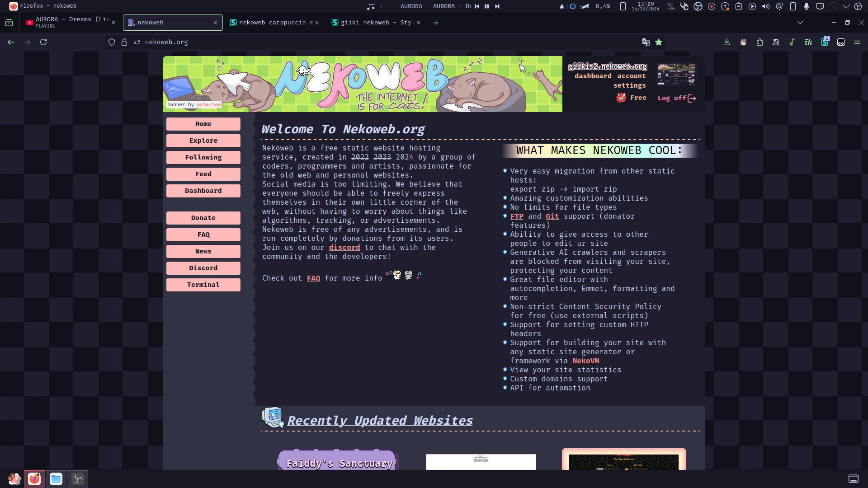Open Faiddy's Sanctuary site card

(x=338, y=460)
